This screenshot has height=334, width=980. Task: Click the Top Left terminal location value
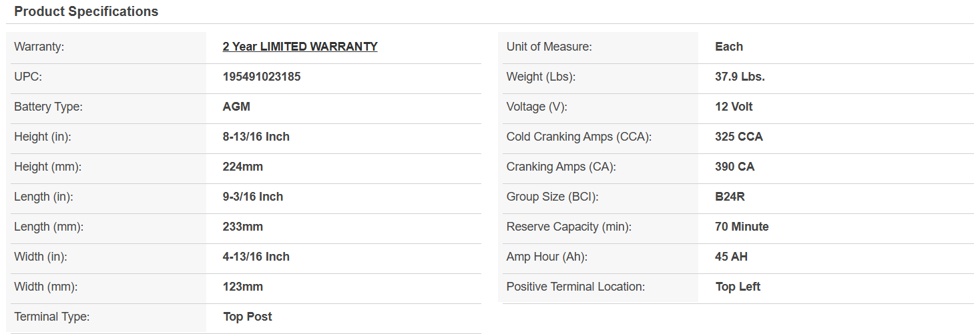[x=738, y=287]
